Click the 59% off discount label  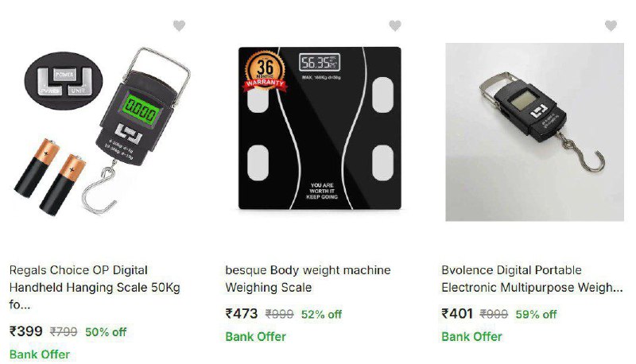pyautogui.click(x=536, y=314)
